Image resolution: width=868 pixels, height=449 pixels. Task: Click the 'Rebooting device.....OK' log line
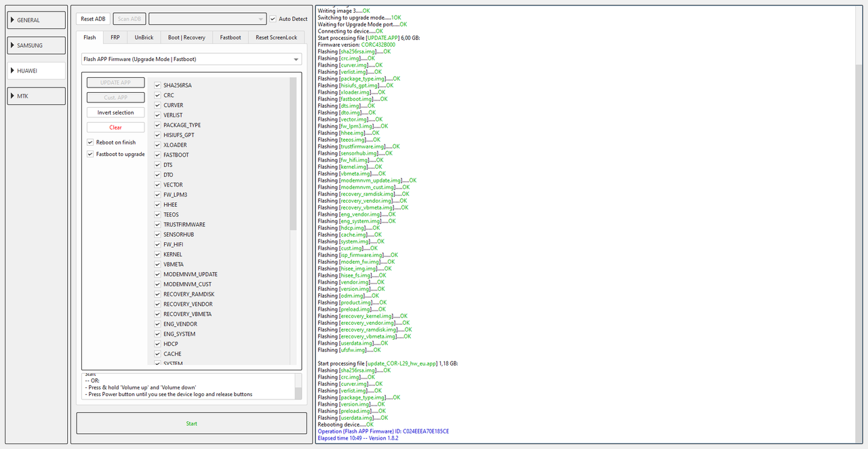pos(345,425)
